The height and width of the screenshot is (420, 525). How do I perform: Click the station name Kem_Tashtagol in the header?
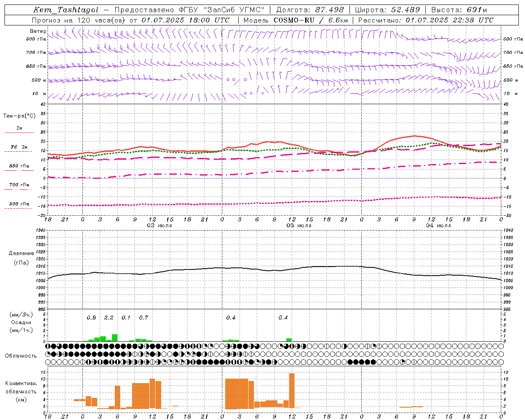coord(66,10)
